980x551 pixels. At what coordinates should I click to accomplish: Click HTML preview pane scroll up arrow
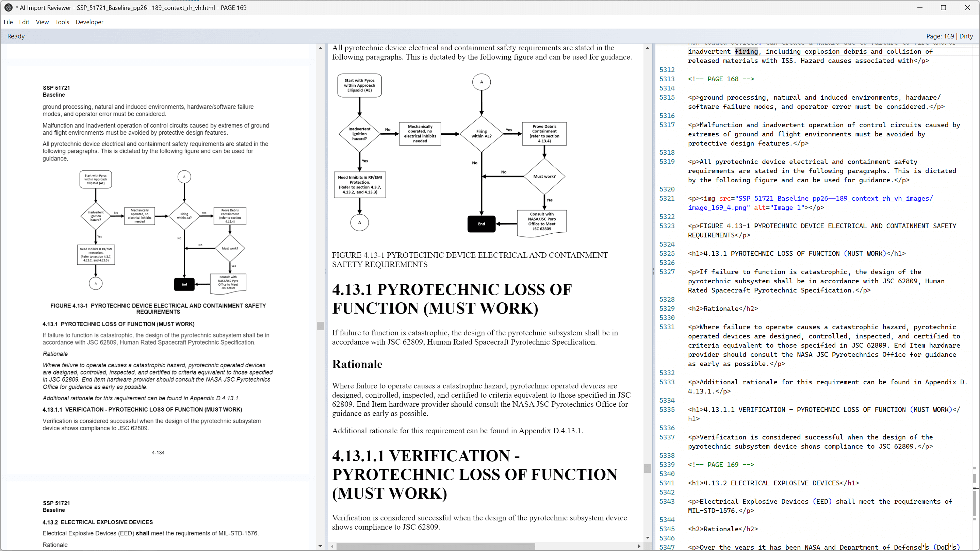coord(648,48)
